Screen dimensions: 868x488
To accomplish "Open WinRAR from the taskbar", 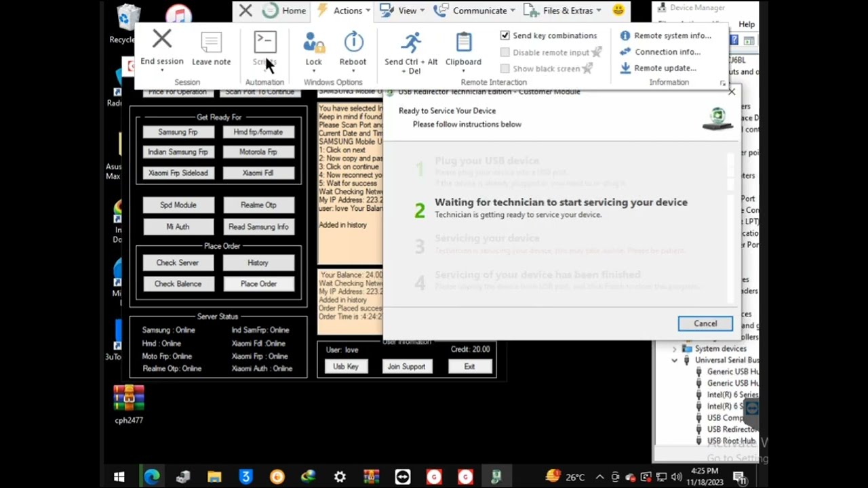I will (371, 477).
